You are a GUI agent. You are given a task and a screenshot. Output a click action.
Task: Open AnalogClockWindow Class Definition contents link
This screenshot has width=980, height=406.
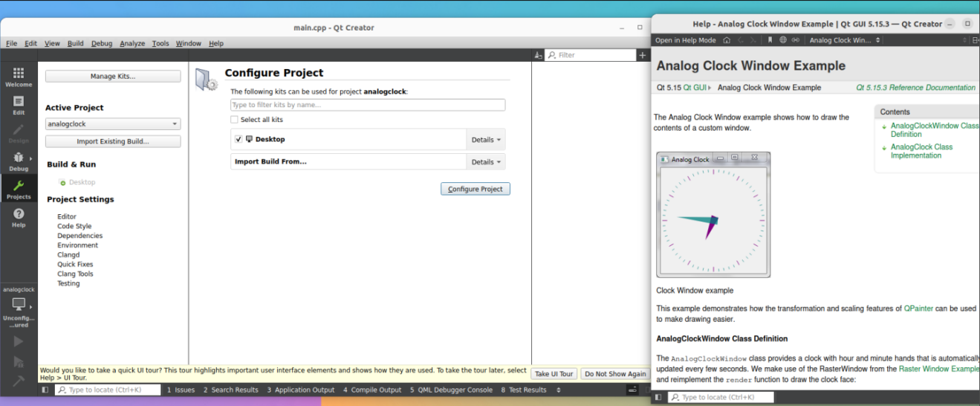click(934, 130)
